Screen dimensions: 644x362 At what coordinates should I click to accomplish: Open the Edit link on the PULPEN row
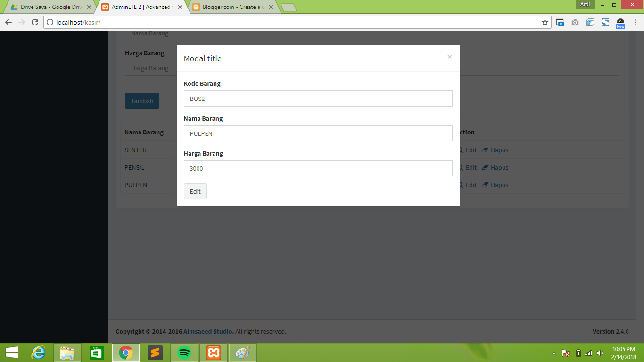[x=471, y=185]
